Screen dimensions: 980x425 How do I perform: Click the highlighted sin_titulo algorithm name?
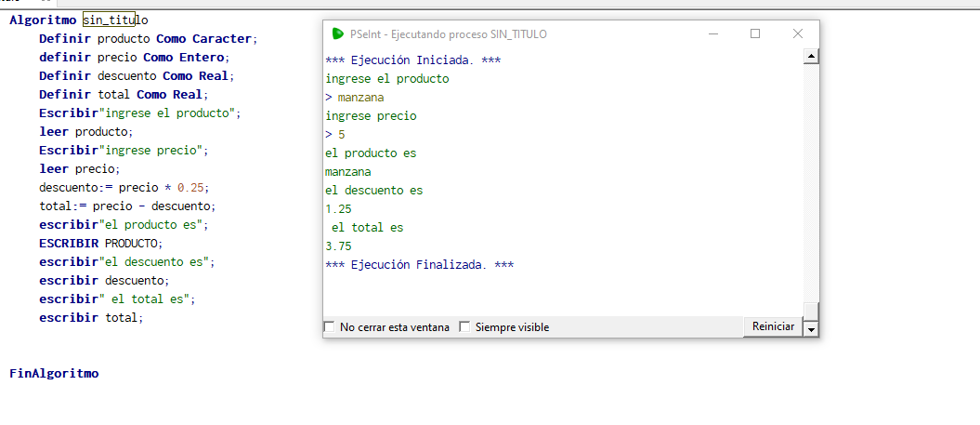click(109, 20)
